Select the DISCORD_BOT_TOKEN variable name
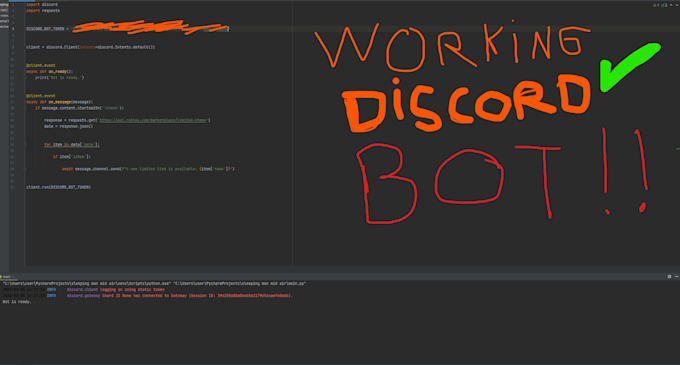 [45, 29]
